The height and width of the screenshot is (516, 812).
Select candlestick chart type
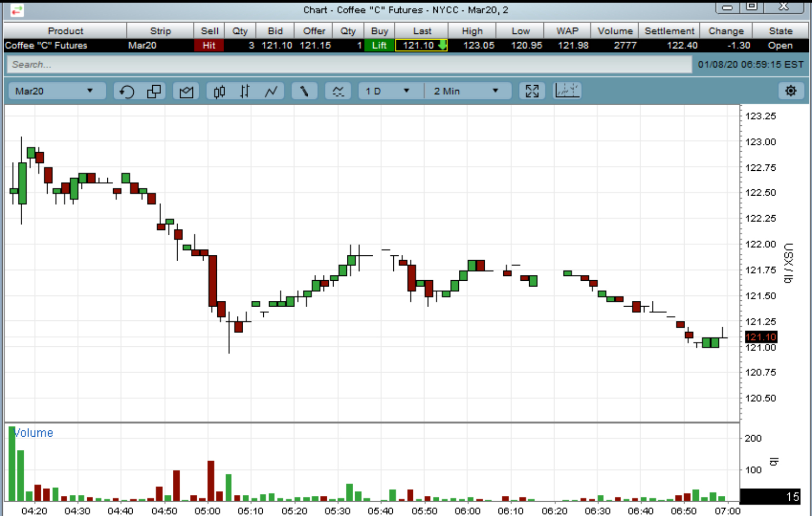click(x=219, y=91)
